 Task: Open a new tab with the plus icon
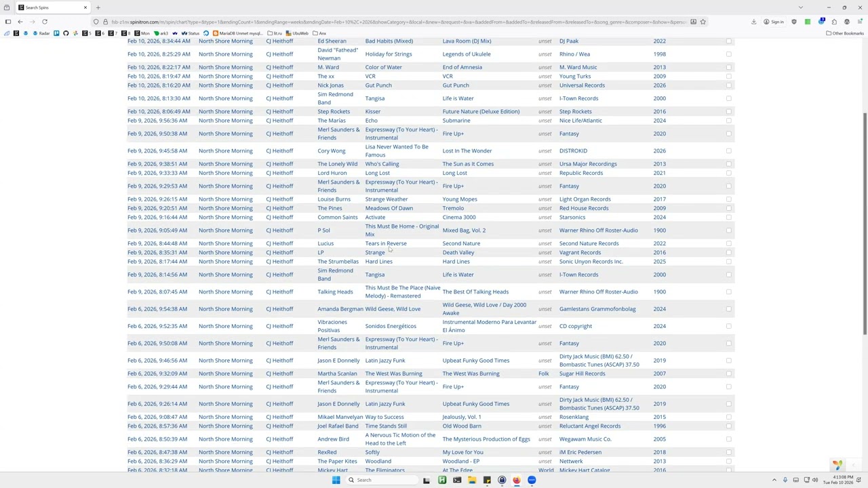click(x=98, y=7)
